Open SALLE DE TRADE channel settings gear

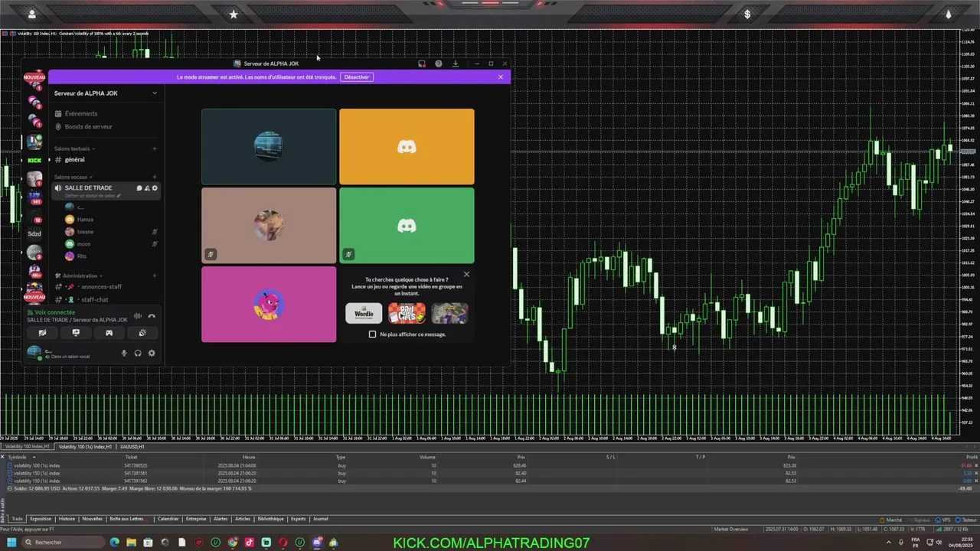[155, 188]
